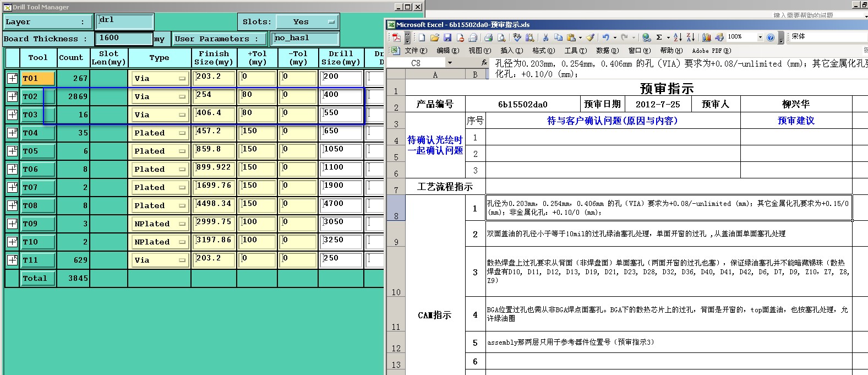868x375 pixels.
Task: Open the Name Box dropdown arrow next to C8
Action: (450, 63)
